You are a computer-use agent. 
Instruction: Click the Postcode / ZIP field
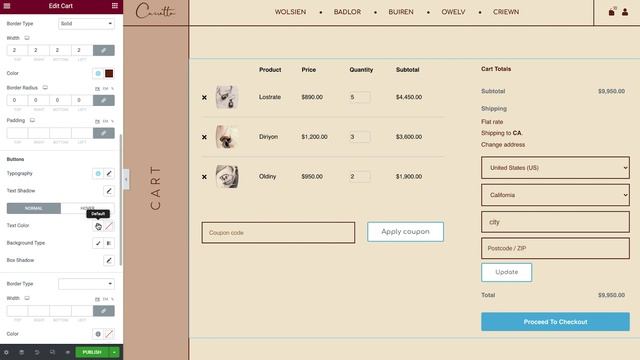click(555, 248)
